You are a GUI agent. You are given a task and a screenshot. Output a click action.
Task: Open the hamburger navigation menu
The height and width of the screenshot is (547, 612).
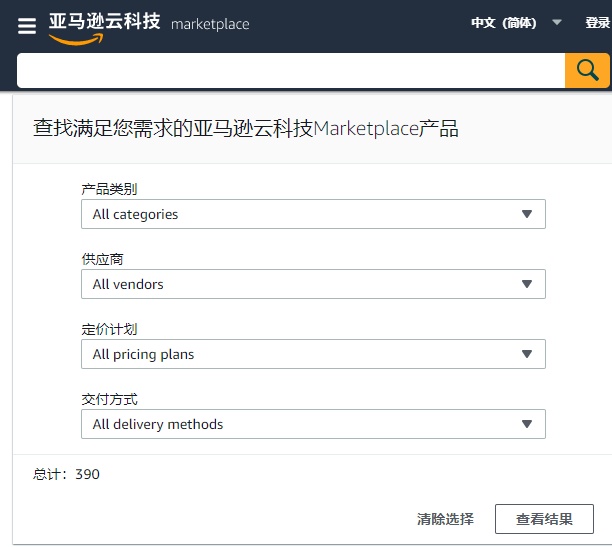click(27, 26)
